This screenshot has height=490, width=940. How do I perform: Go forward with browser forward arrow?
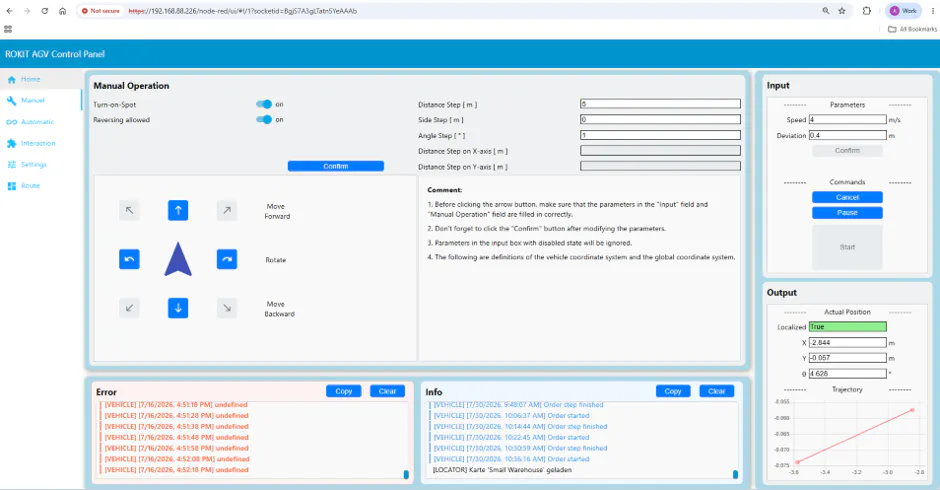27,11
